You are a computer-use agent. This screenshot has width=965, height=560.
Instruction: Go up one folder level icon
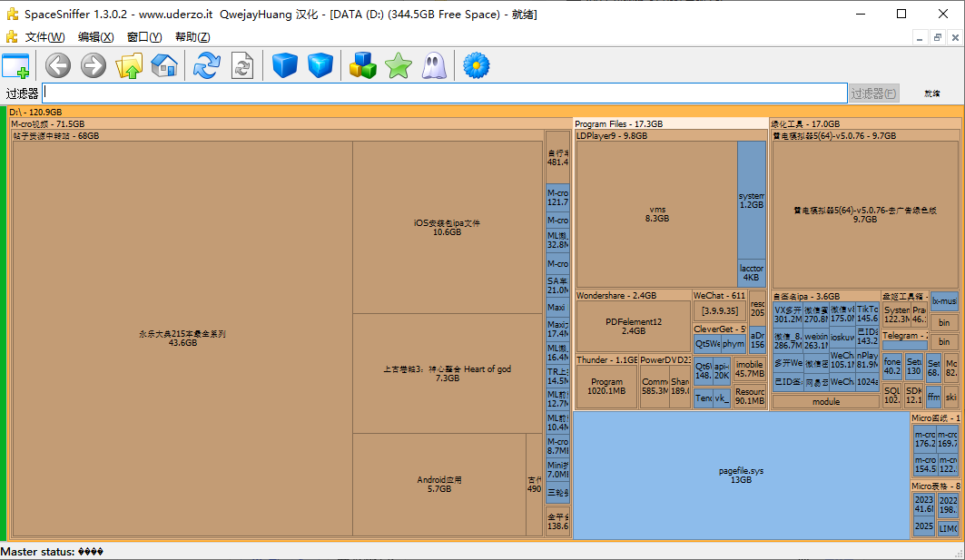click(129, 65)
